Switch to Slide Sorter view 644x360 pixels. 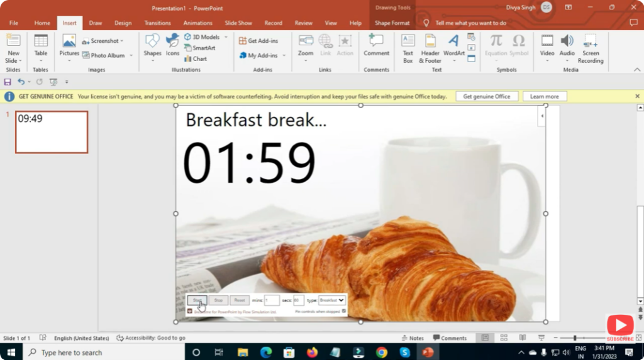[x=504, y=338]
